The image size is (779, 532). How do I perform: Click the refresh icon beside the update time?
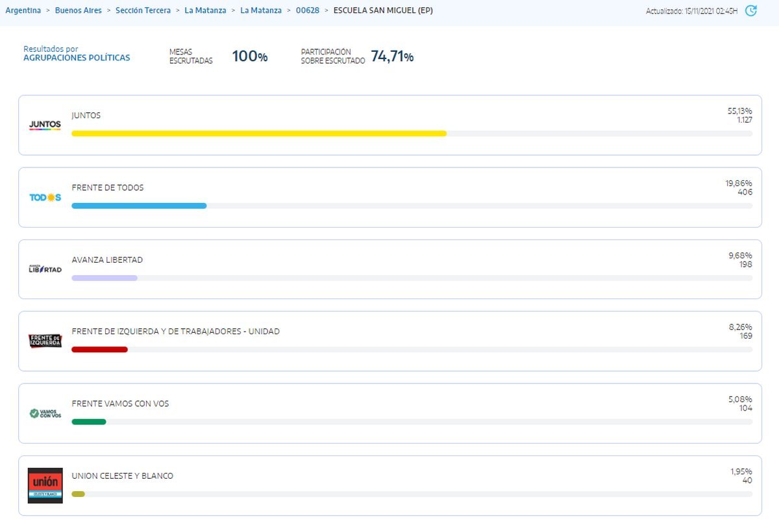pyautogui.click(x=751, y=10)
